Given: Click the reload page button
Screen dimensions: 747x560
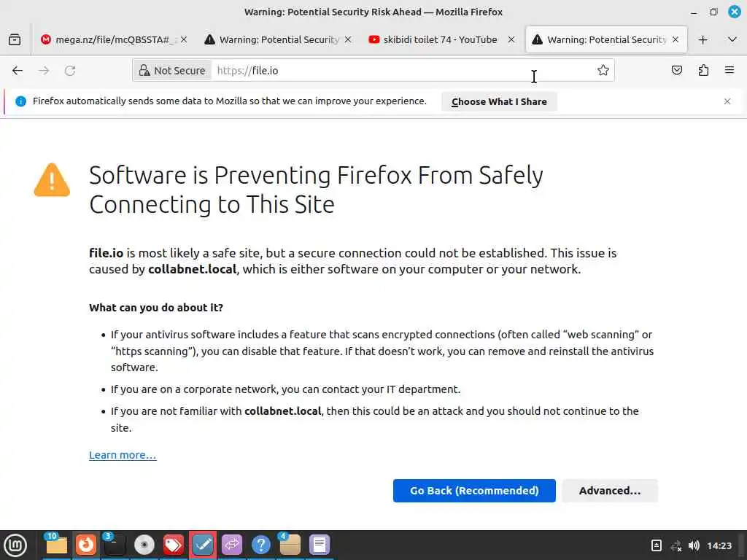Looking at the screenshot, I should [x=70, y=71].
